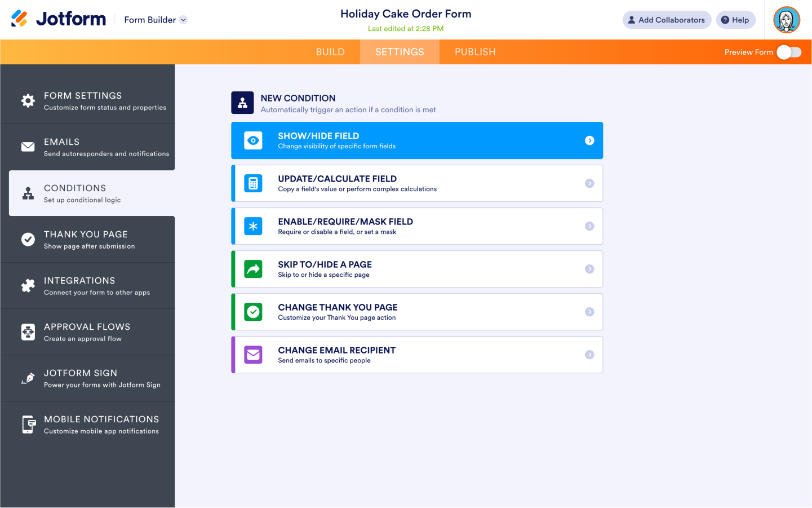Click the Integrations puzzle piece icon
Image resolution: width=812 pixels, height=508 pixels.
click(x=28, y=286)
